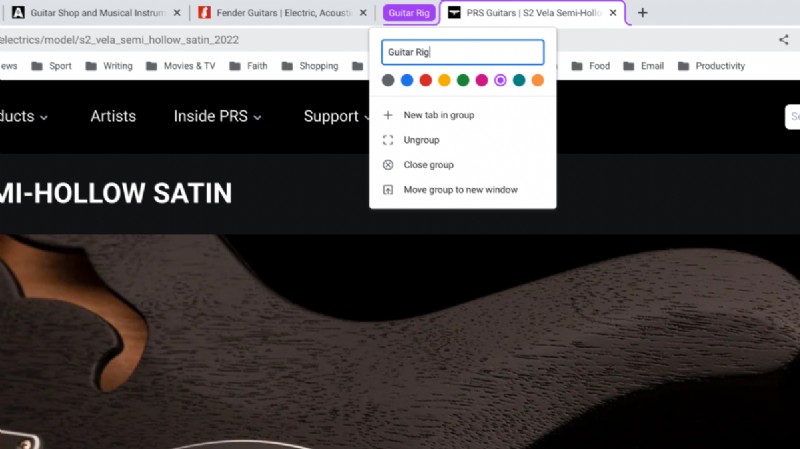
Task: Click the PRS favicon on its tab
Action: pyautogui.click(x=454, y=13)
